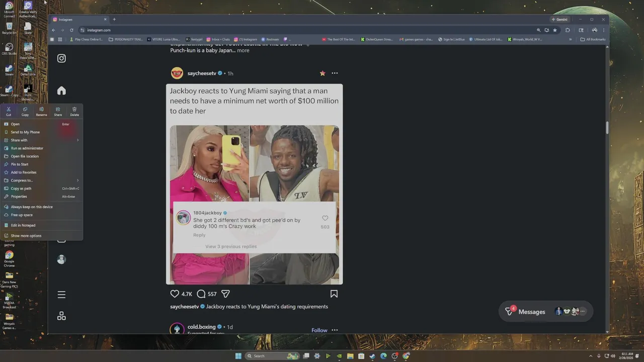Click the NVIDIA Broadcast desktop icon

pos(9,301)
